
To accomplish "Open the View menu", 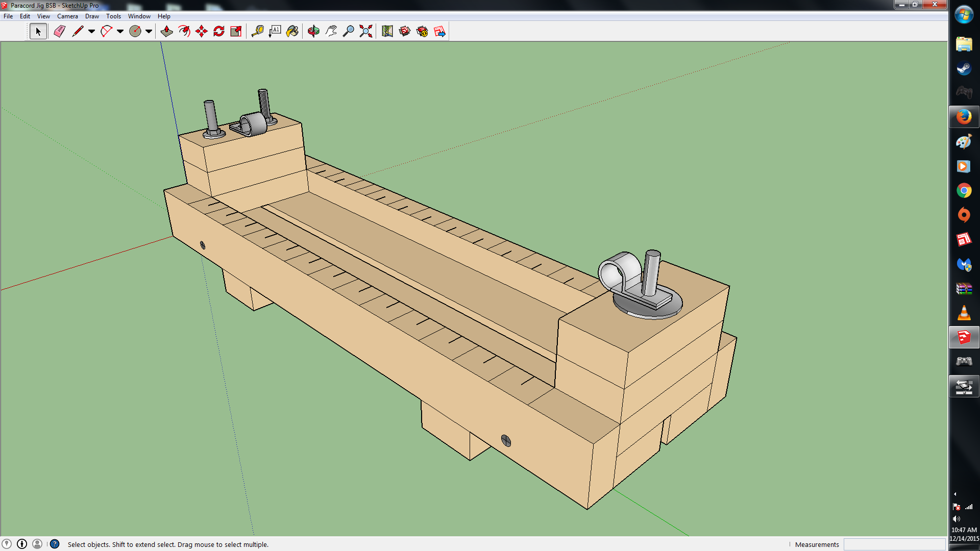I will (43, 16).
